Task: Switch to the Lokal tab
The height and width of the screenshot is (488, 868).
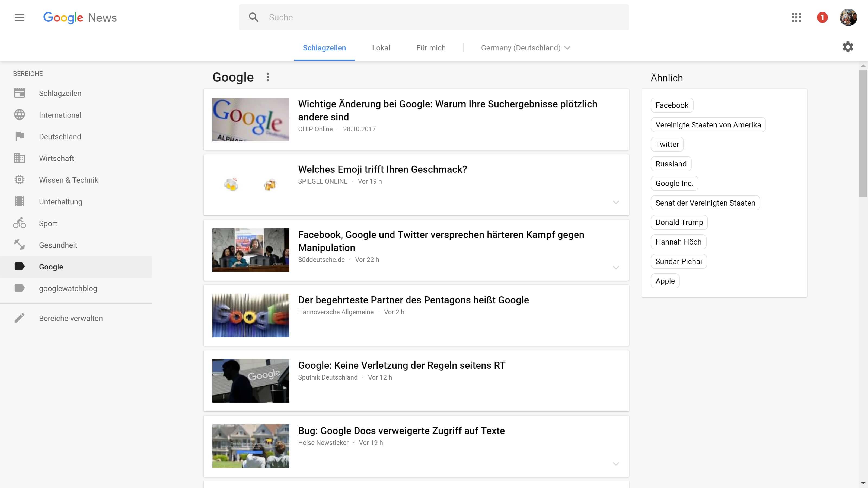Action: coord(381,48)
